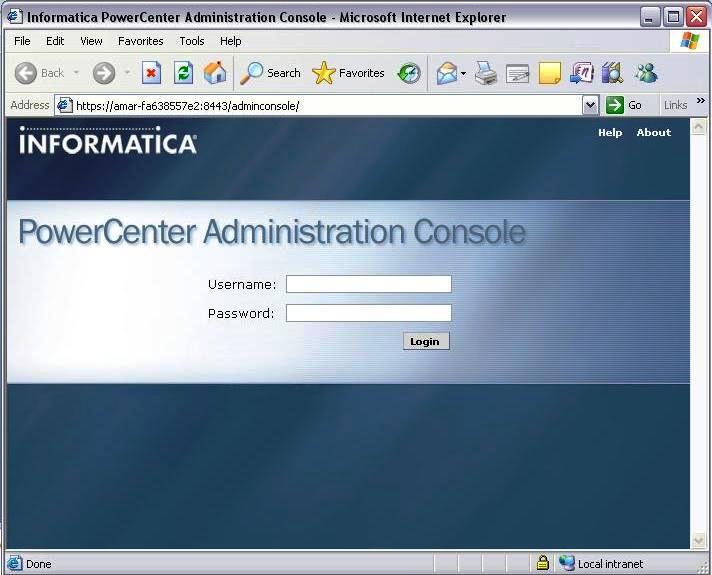Click the Edit page toolbar icon
This screenshot has width=712, height=575.
[x=518, y=74]
